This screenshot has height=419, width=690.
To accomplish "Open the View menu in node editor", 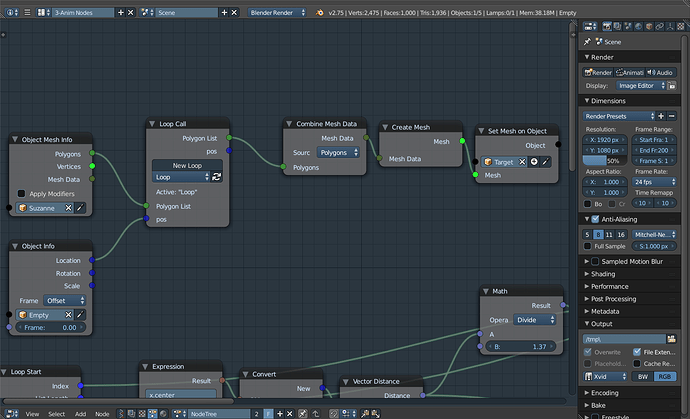I will [32, 414].
